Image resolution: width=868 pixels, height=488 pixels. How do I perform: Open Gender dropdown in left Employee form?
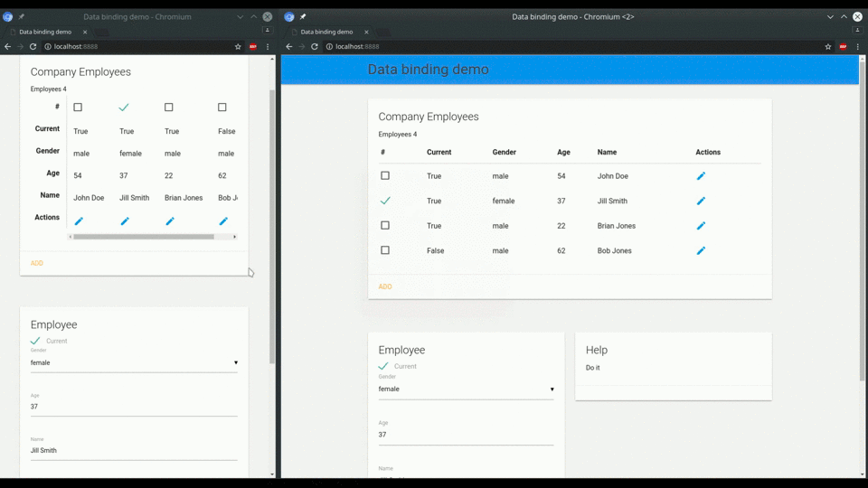134,363
